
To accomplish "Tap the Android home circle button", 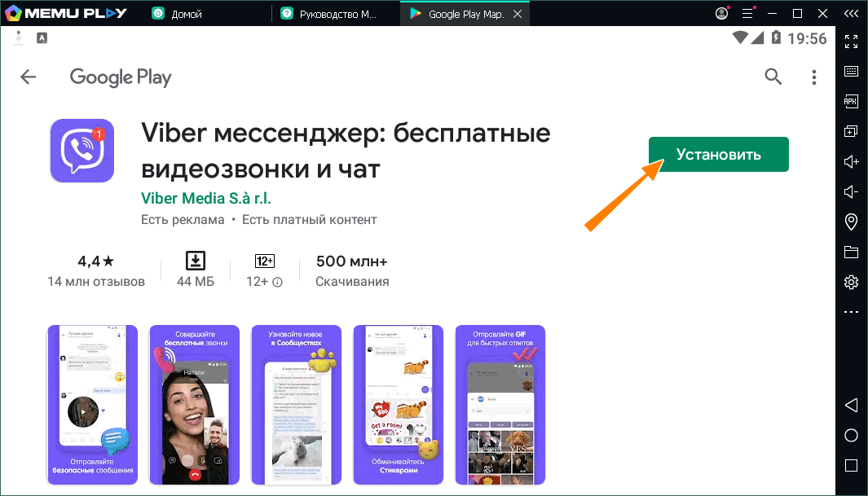I will 852,435.
